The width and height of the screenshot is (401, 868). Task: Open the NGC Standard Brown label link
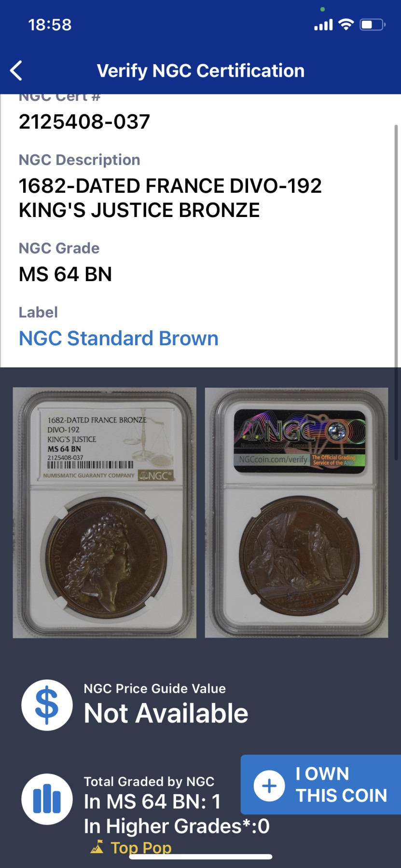tap(119, 338)
